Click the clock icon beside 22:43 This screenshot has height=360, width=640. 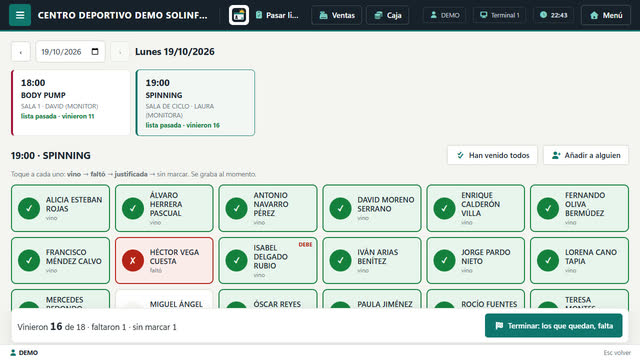pos(543,15)
